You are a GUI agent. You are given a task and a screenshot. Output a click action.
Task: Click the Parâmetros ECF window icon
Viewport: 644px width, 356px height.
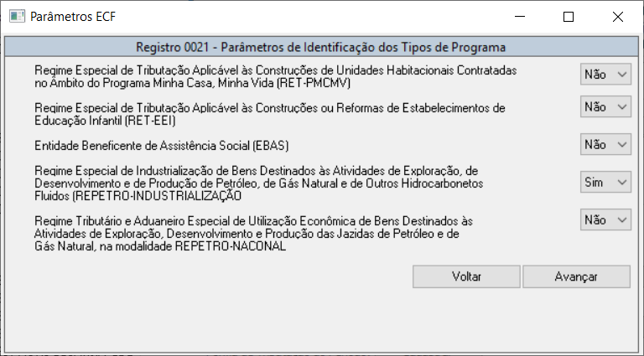coord(17,17)
